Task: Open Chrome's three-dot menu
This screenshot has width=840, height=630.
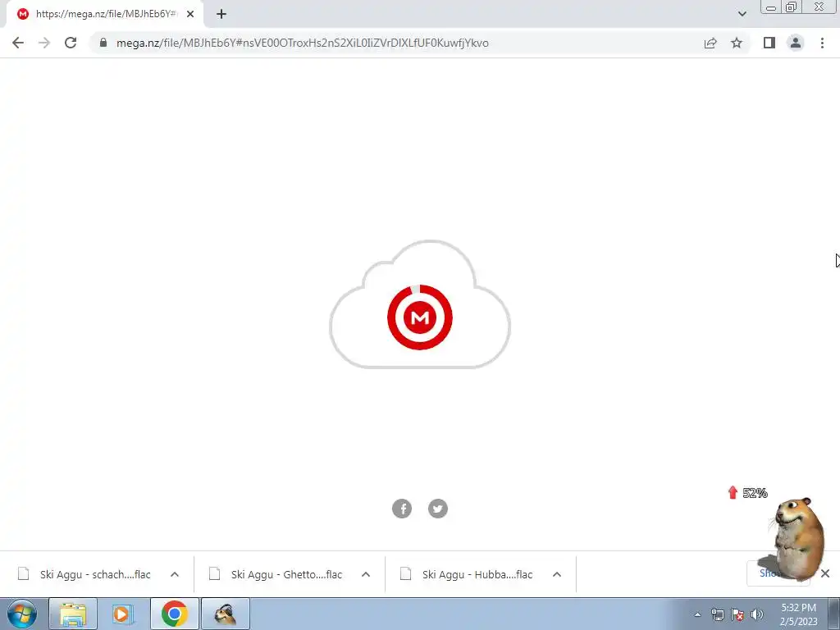Action: [822, 43]
